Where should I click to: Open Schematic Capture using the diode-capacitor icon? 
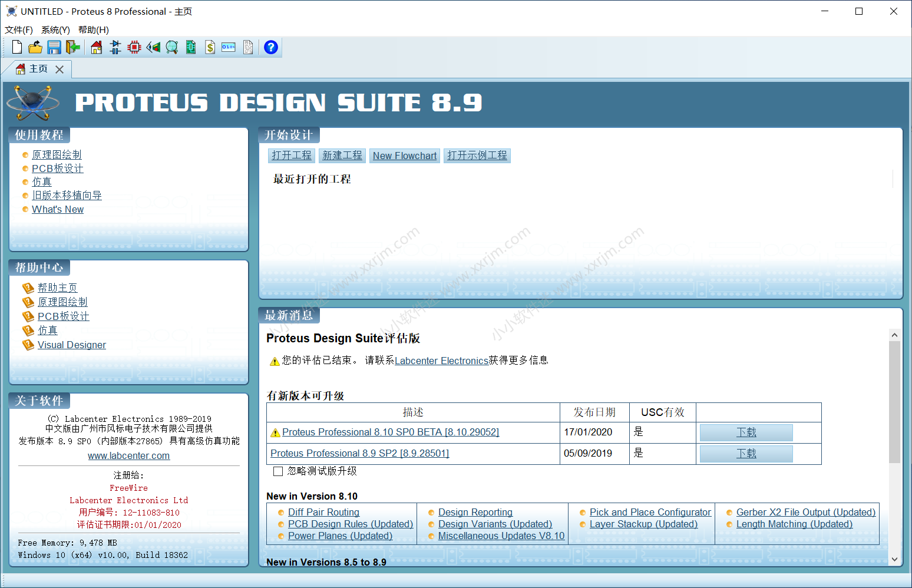pyautogui.click(x=115, y=47)
